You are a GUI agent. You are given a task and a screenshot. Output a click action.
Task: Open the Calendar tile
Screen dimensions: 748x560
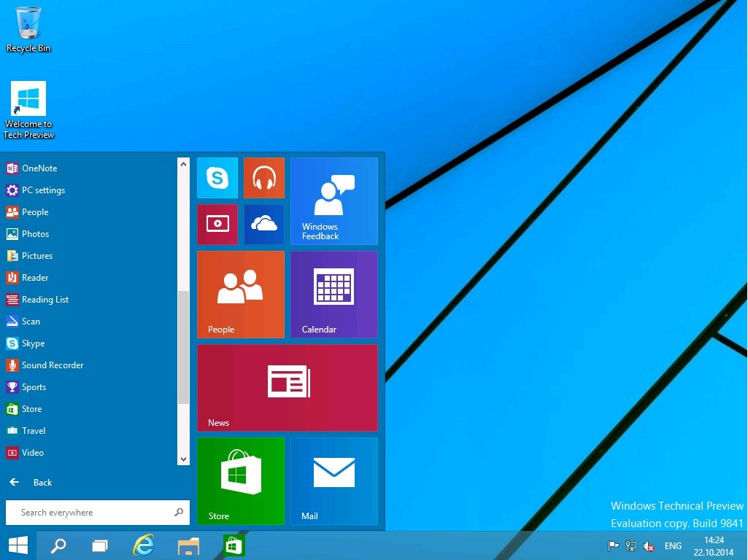[334, 295]
